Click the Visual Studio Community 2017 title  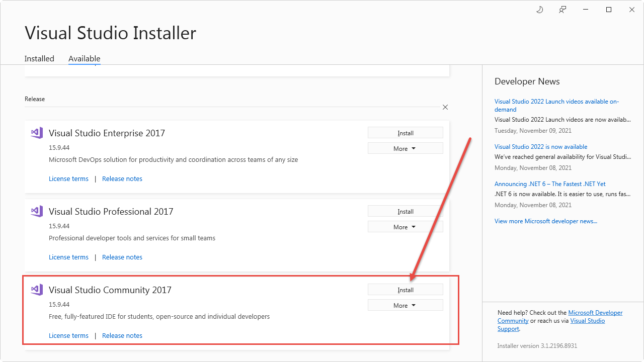[110, 290]
